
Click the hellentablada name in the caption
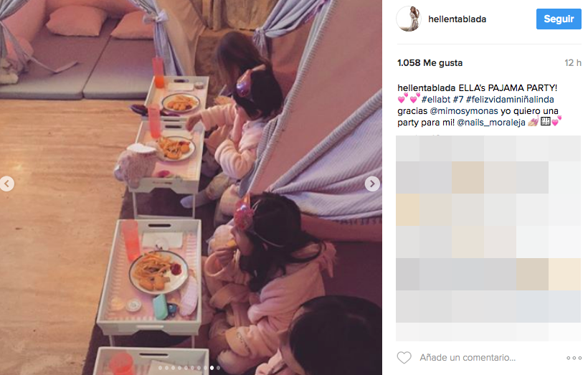[427, 87]
